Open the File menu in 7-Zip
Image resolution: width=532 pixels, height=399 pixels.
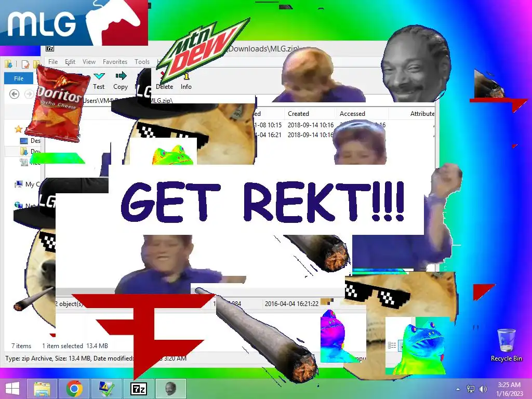tap(53, 62)
